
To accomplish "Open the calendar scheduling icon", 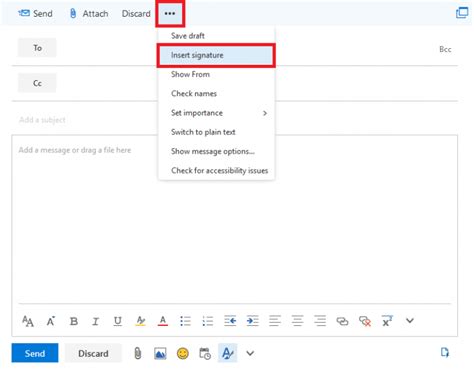I will point(205,353).
